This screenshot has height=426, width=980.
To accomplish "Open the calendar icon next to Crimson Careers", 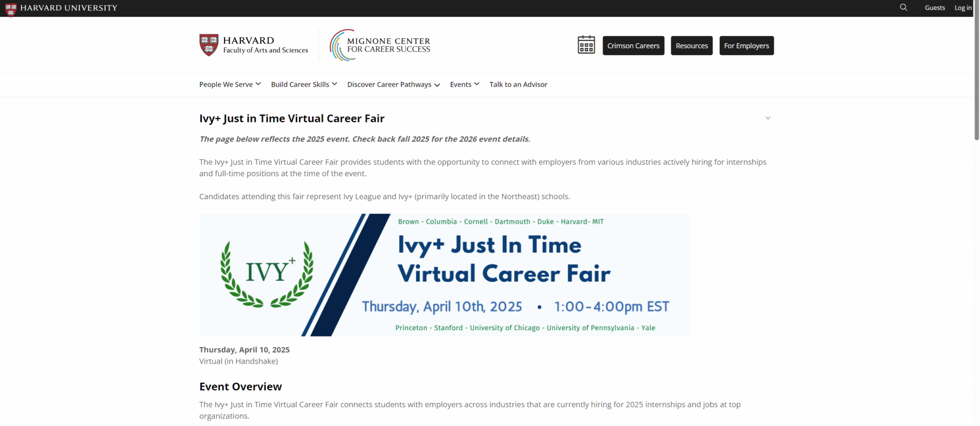I will (586, 45).
